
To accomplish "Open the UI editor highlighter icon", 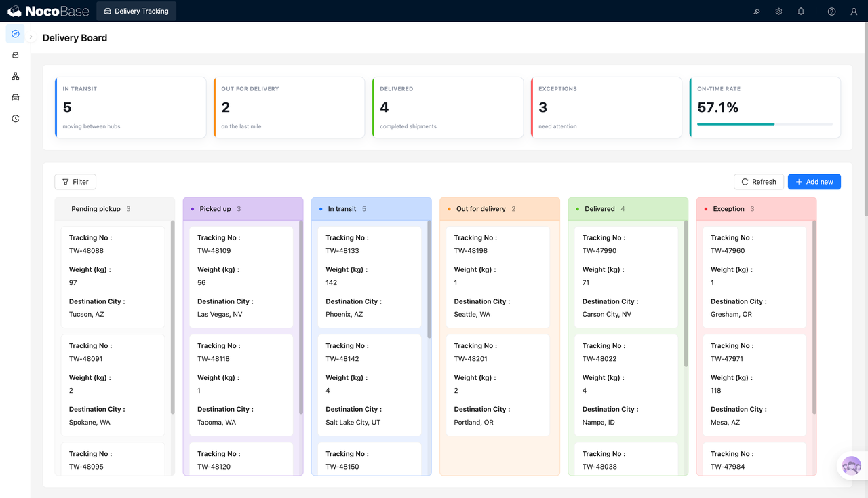I will pos(757,12).
